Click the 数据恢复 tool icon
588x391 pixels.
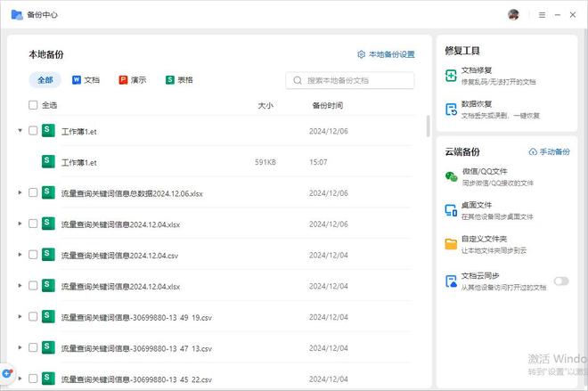451,110
